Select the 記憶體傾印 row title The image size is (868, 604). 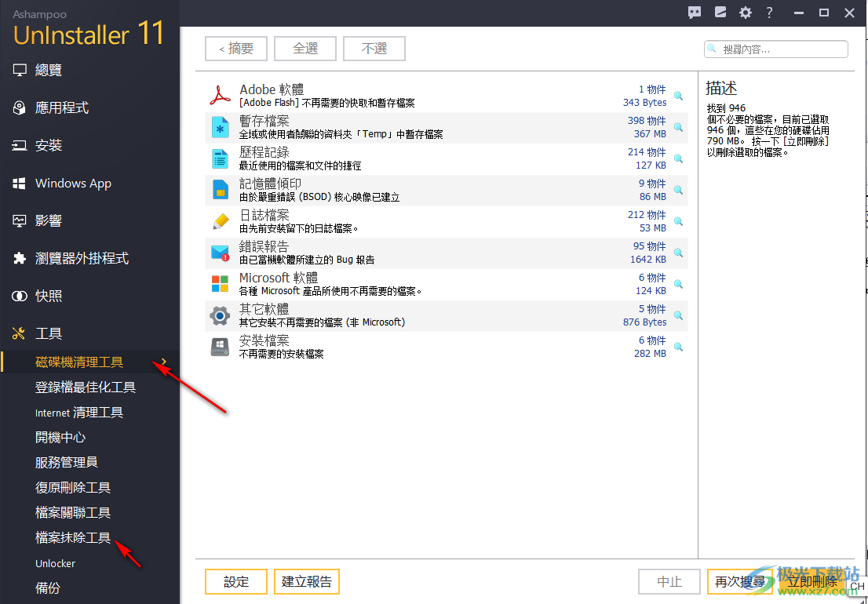click(271, 184)
